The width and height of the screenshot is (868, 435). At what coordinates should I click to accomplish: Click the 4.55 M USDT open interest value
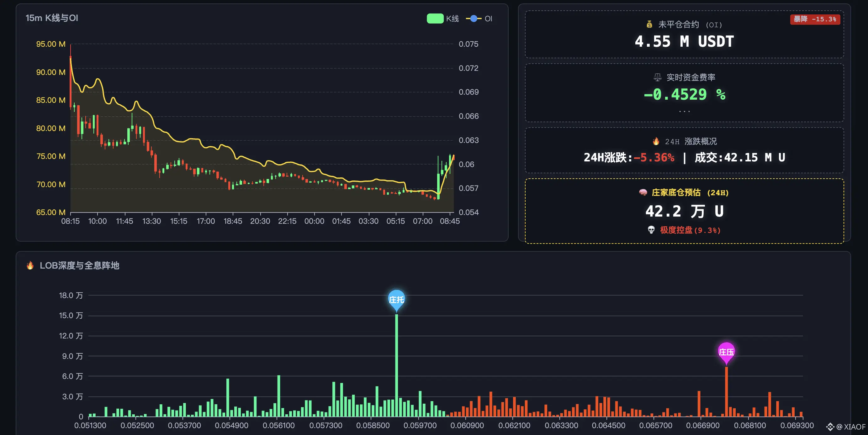tap(684, 42)
